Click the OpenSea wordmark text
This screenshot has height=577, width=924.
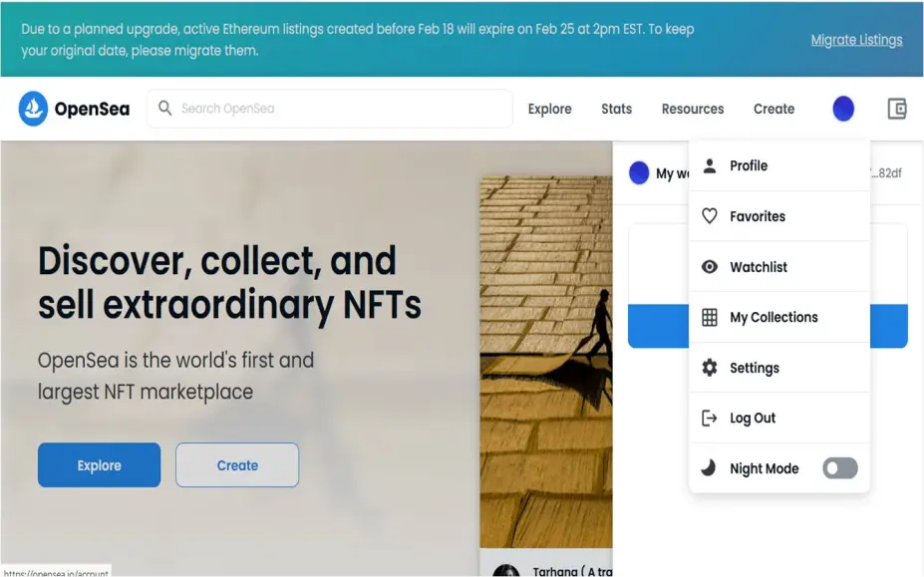92,109
